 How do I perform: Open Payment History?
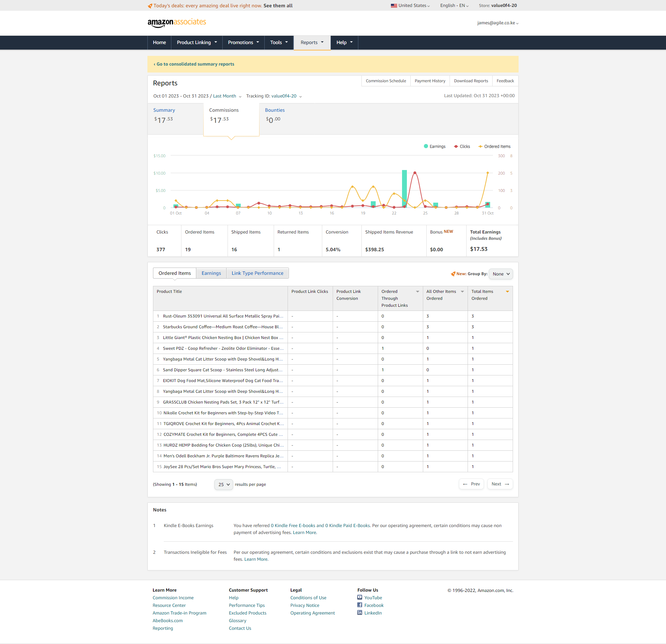[430, 81]
